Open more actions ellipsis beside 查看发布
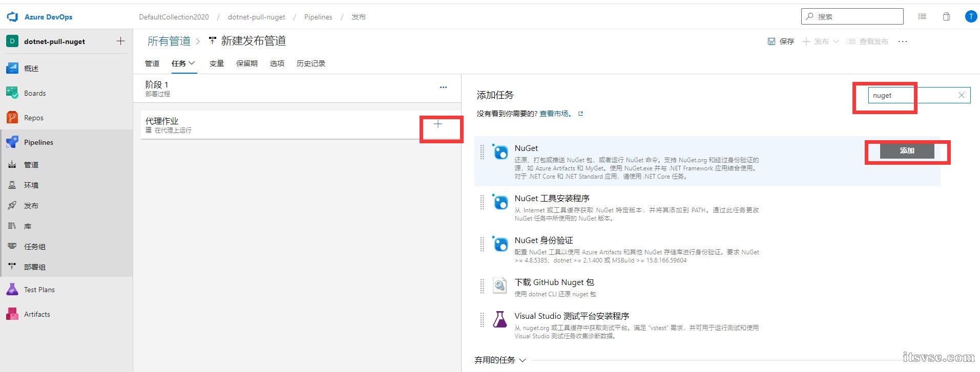Viewport: 980px width, 372px height. [x=903, y=41]
